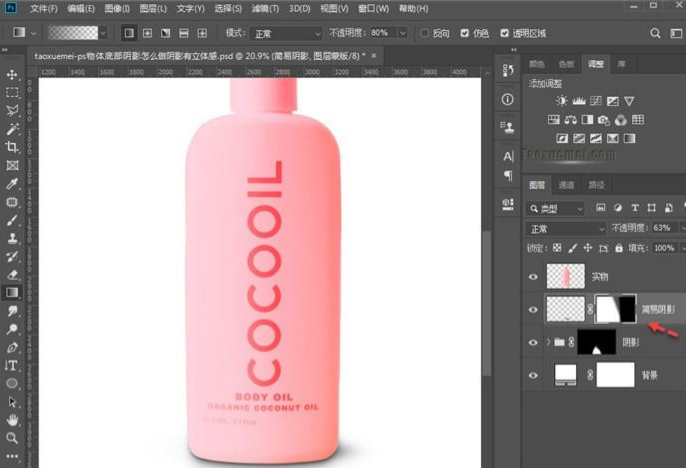The height and width of the screenshot is (468, 686).
Task: Open the opacity 80% slider dropdown arrow
Action: pos(403,33)
